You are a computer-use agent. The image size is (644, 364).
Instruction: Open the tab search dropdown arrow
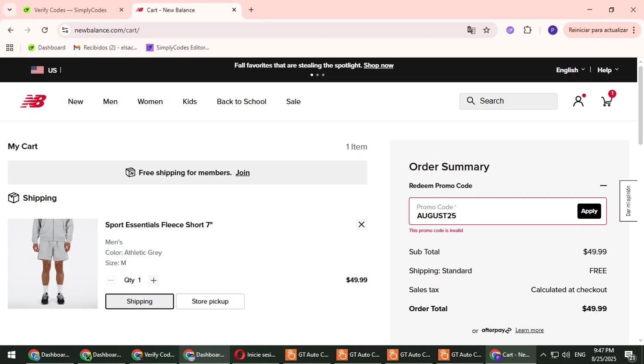tap(9, 9)
